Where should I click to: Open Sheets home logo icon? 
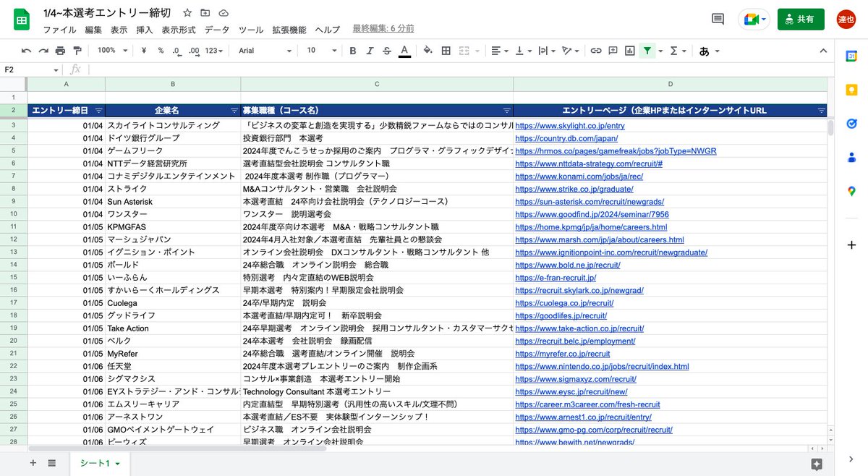[x=22, y=20]
